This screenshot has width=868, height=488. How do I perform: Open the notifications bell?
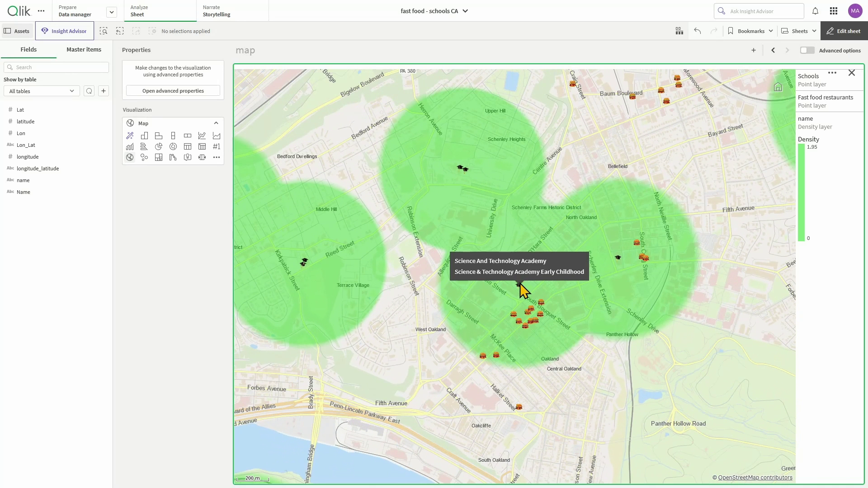[815, 11]
